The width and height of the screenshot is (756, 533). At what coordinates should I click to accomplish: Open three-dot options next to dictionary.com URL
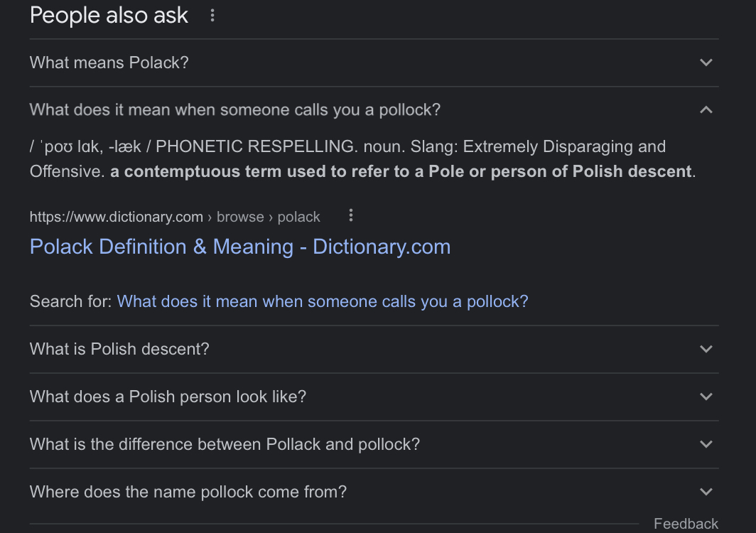[x=351, y=215]
